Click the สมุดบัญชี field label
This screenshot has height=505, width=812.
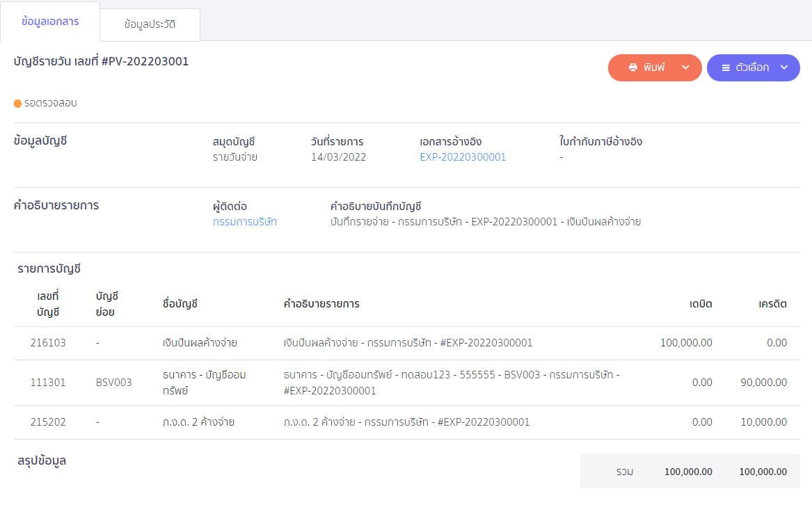pos(234,141)
